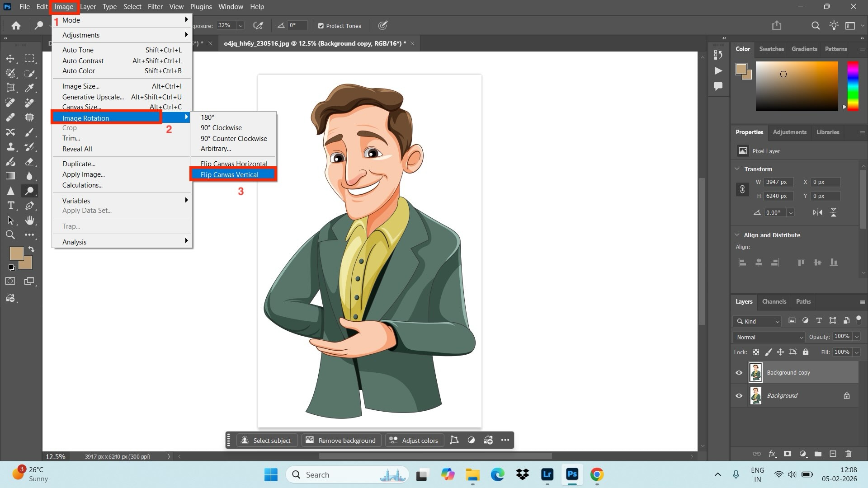Click the Remove background button
The height and width of the screenshot is (488, 868).
click(341, 440)
